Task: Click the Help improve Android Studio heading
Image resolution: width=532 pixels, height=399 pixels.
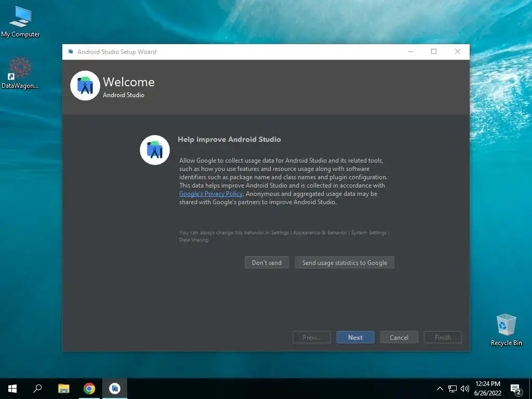Action: pos(229,139)
